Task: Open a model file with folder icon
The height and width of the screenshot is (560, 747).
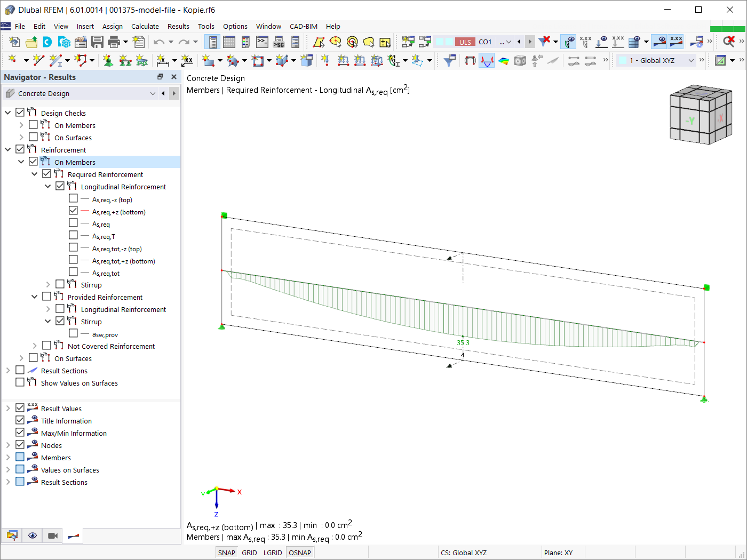Action: point(31,42)
